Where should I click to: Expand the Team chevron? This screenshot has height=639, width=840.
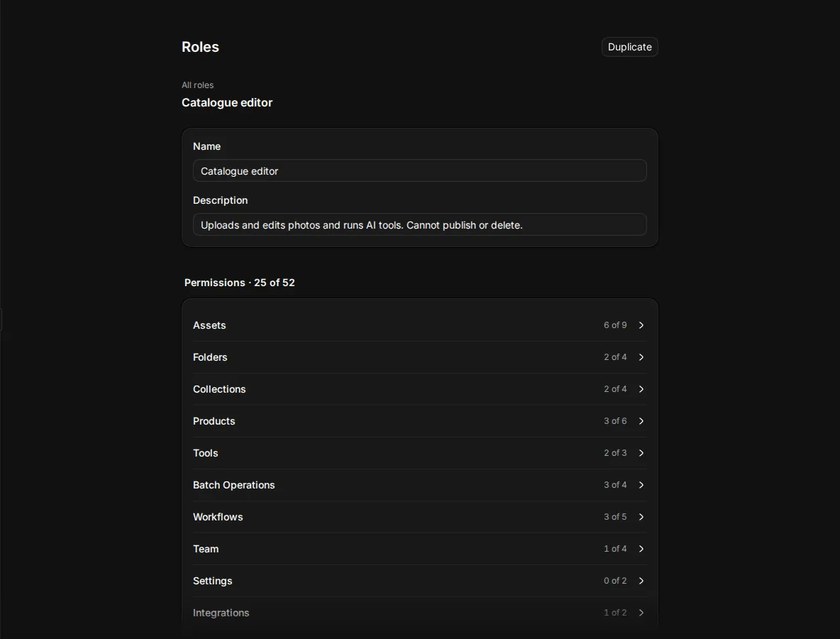pos(641,549)
